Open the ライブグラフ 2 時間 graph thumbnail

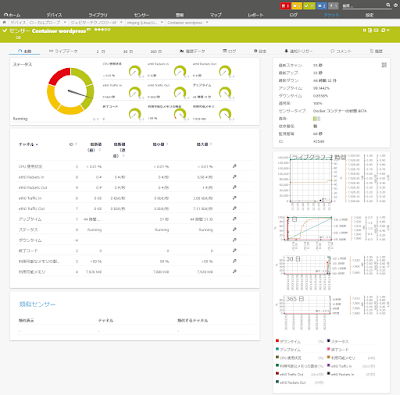pos(332,182)
